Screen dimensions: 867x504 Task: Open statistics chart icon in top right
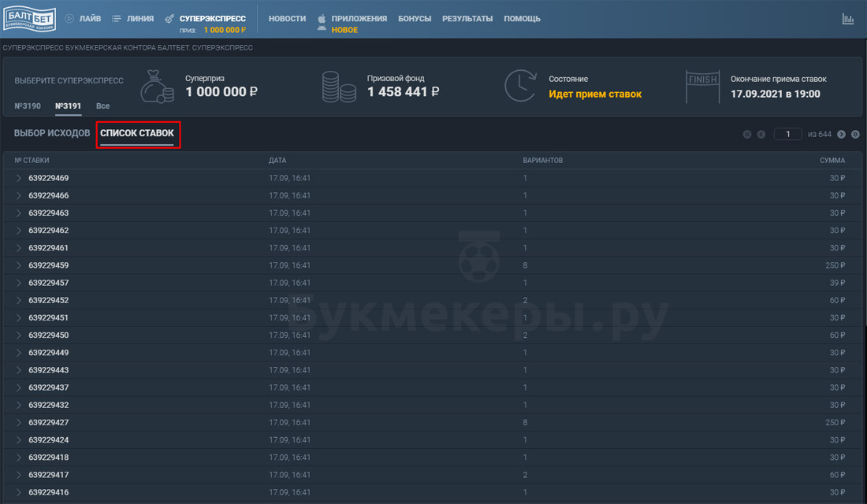click(848, 19)
